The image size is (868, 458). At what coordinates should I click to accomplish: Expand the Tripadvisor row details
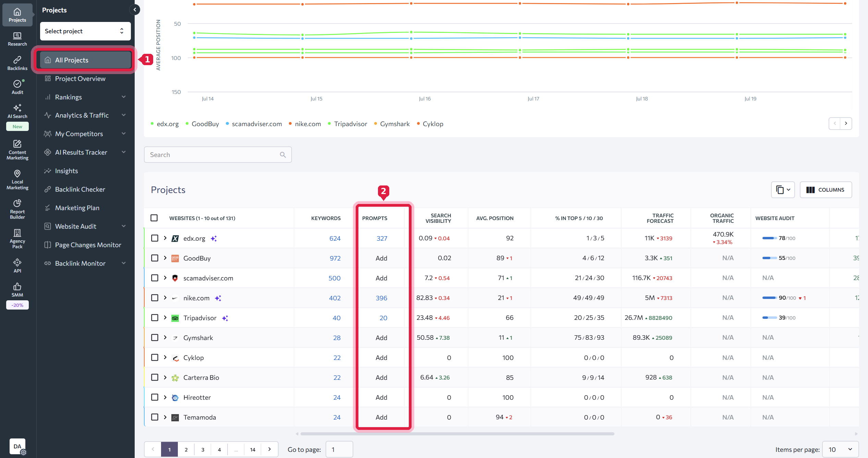pyautogui.click(x=165, y=317)
